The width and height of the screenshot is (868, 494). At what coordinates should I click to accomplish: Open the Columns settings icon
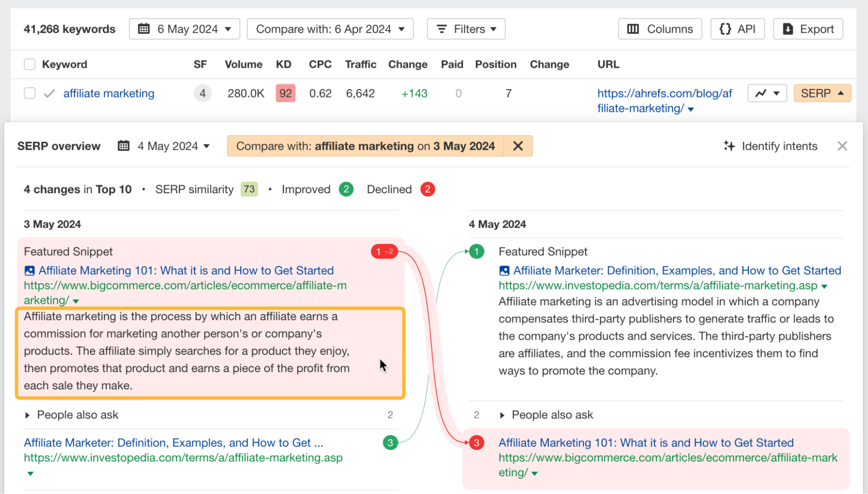[633, 29]
